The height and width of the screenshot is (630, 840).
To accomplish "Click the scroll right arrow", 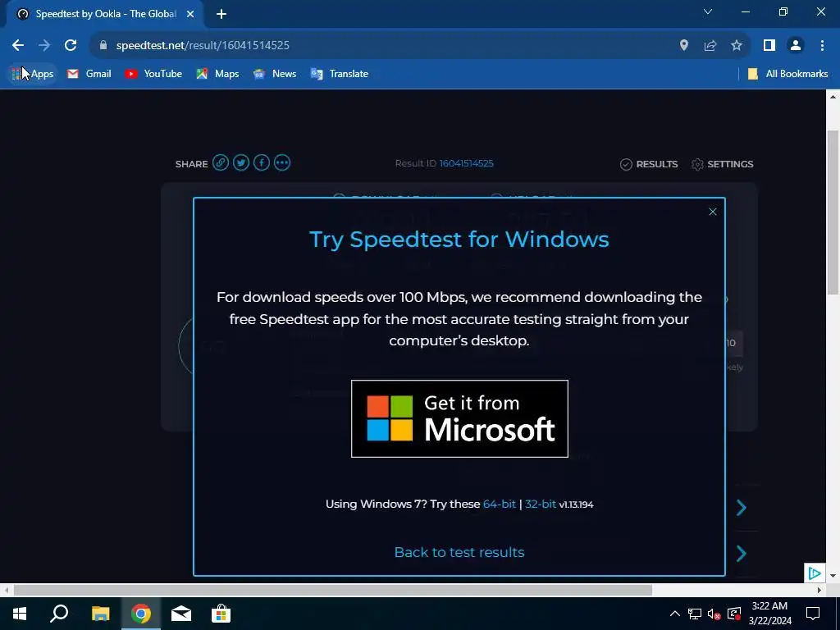I will 819,591.
